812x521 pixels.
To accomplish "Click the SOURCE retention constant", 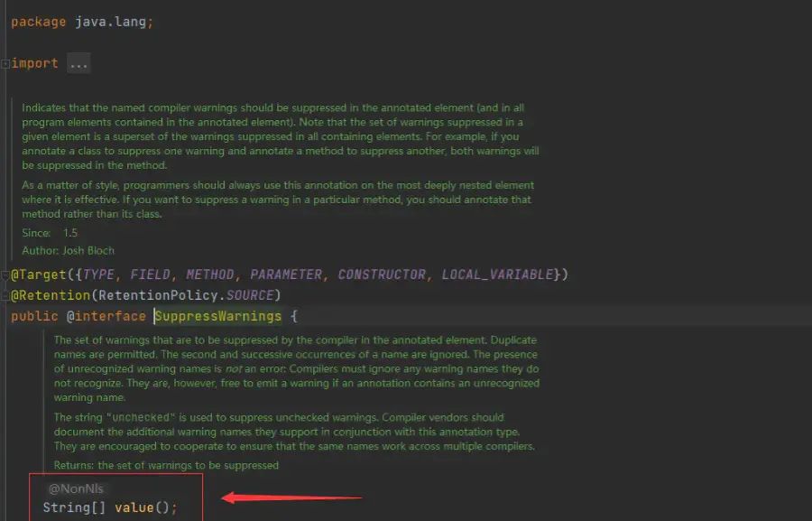I will (250, 295).
